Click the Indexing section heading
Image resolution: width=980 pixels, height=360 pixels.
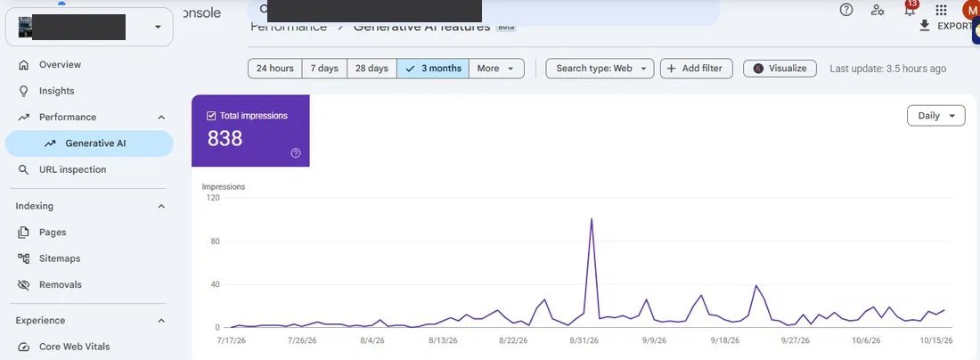pos(35,206)
